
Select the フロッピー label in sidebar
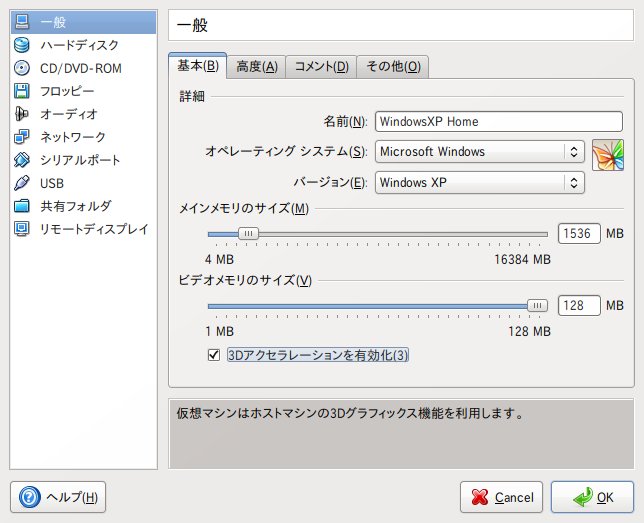tap(67, 91)
